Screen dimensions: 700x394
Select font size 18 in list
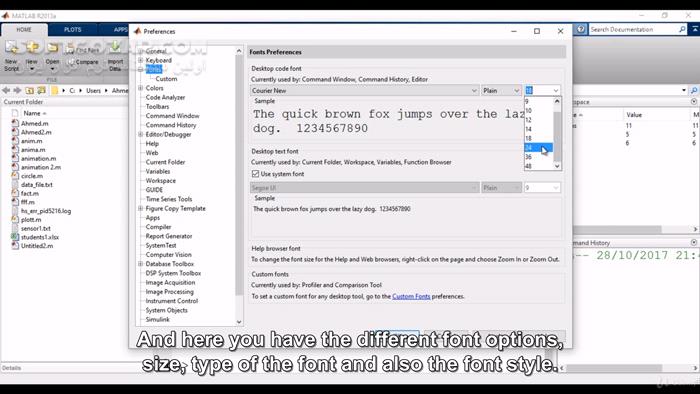[x=538, y=138]
